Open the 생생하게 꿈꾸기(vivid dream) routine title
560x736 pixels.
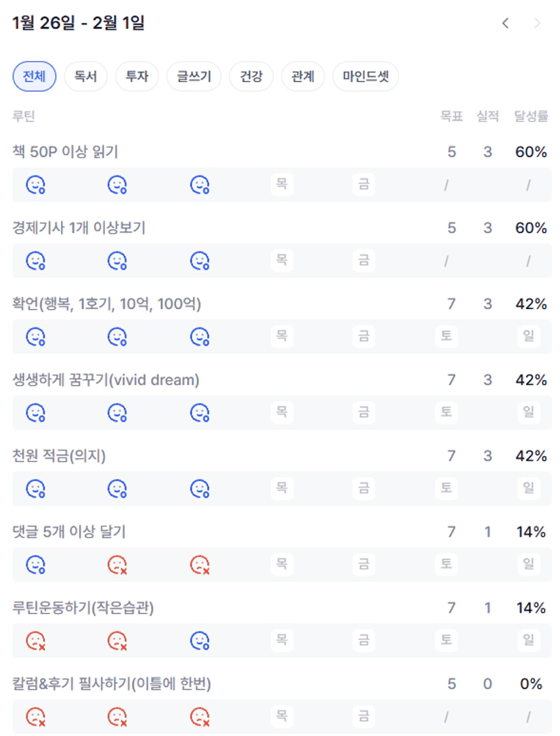point(106,380)
